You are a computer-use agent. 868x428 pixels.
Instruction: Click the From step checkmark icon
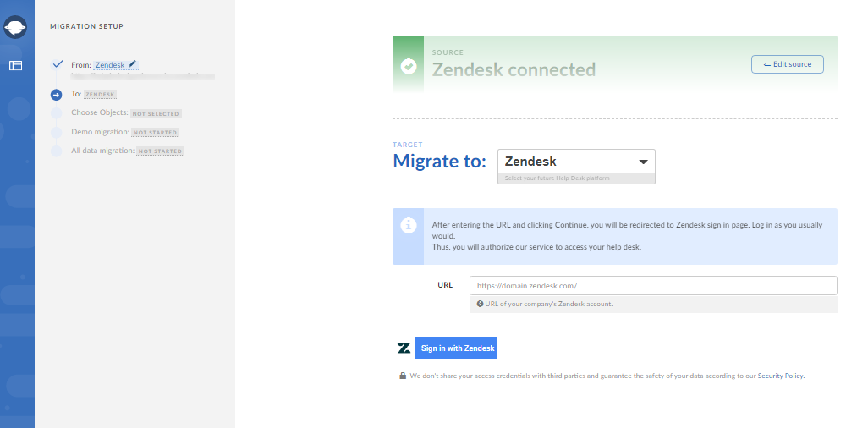click(57, 64)
